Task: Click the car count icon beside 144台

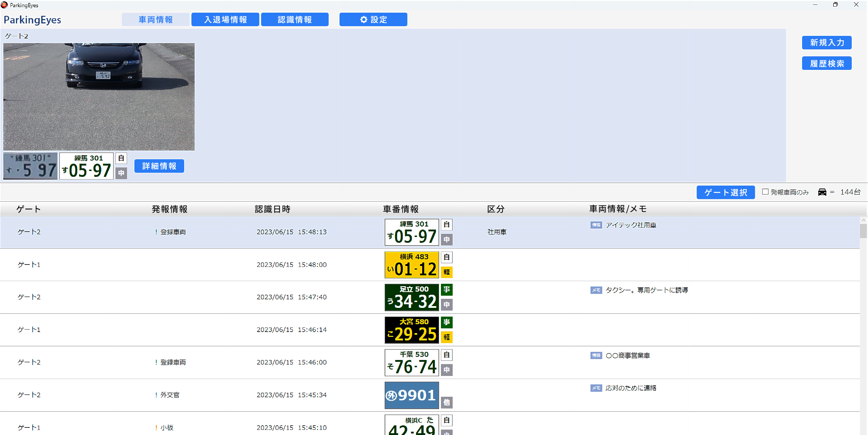Action: [822, 192]
